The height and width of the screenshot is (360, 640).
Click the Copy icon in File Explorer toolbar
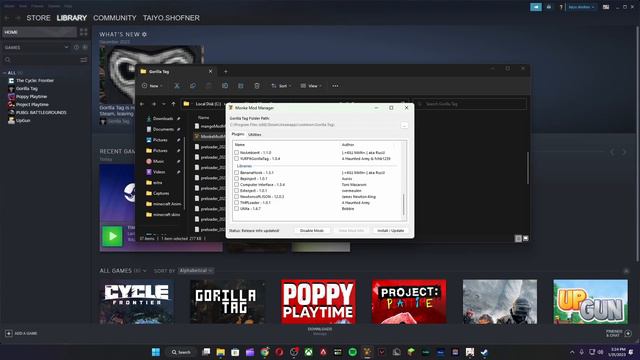click(193, 86)
